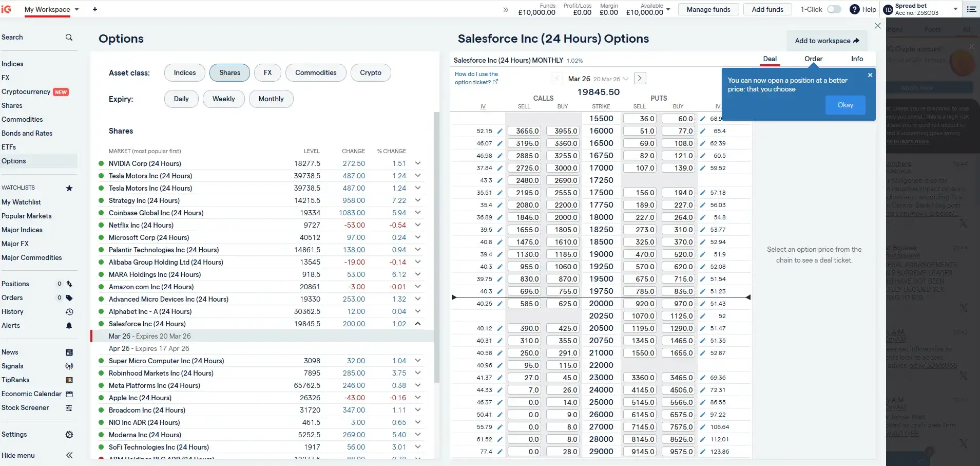
Task: Open account Spread bet dropdown
Action: point(955,9)
